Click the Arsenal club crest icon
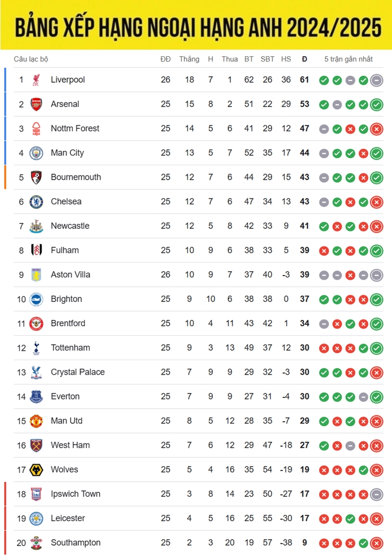392x557 pixels. 36,104
